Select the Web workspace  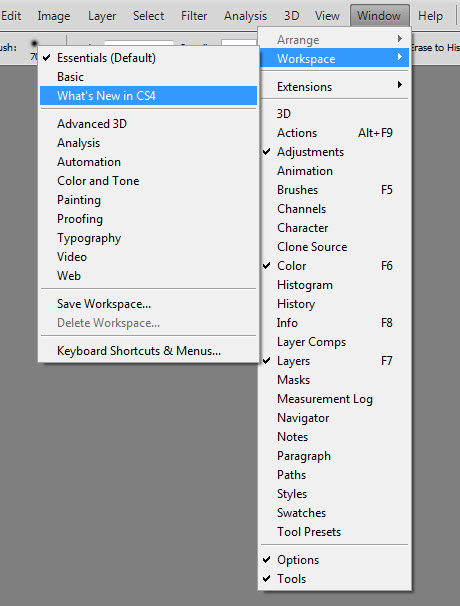coord(148,276)
